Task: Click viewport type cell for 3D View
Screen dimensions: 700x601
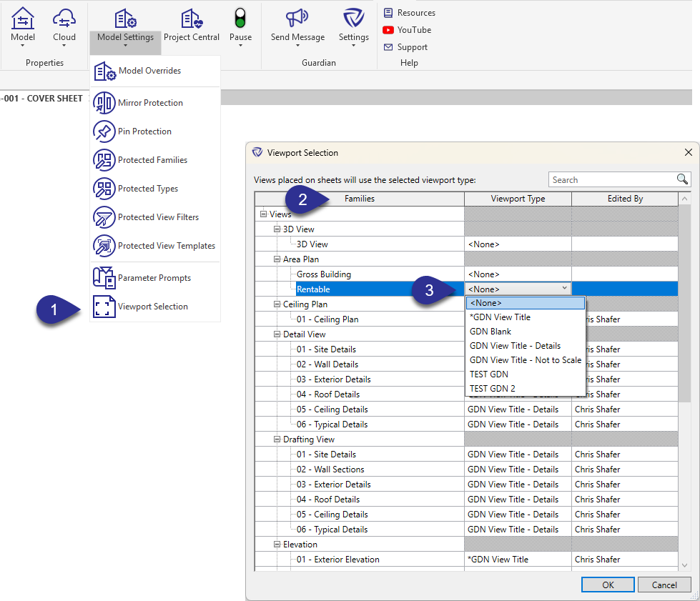Action: (x=518, y=244)
